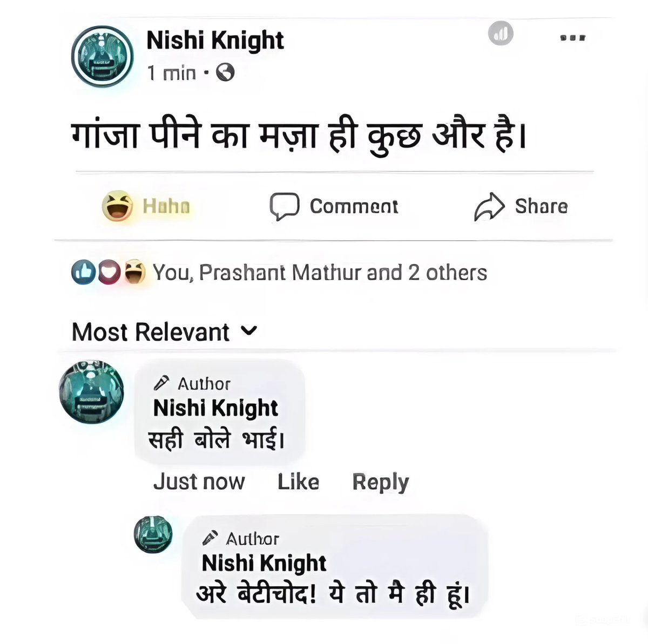Open the reply commenter's small avatar
This screenshot has width=648, height=644.
tap(153, 533)
